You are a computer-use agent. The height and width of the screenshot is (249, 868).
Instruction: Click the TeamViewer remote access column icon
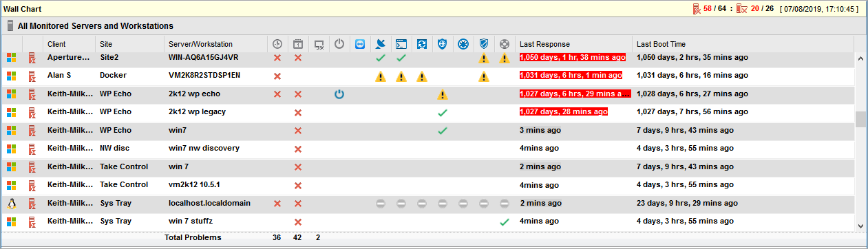point(360,44)
